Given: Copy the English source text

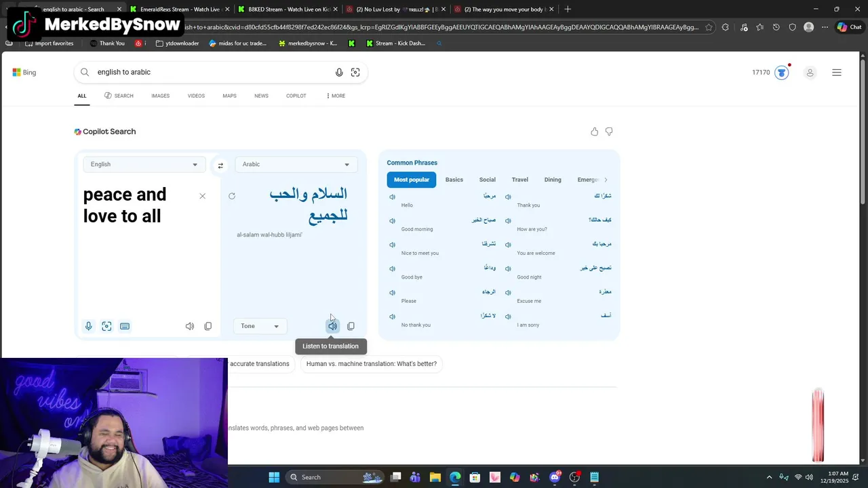Looking at the screenshot, I should click(208, 326).
